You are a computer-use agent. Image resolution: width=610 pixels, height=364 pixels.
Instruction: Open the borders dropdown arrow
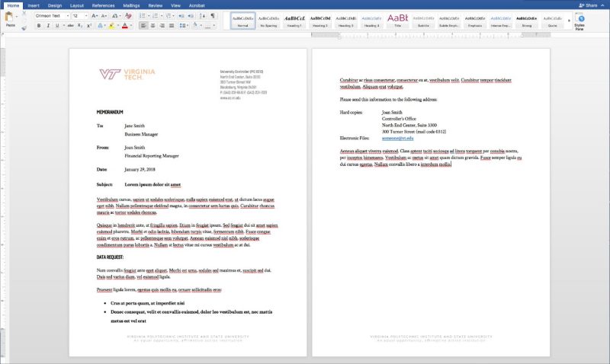click(x=214, y=26)
